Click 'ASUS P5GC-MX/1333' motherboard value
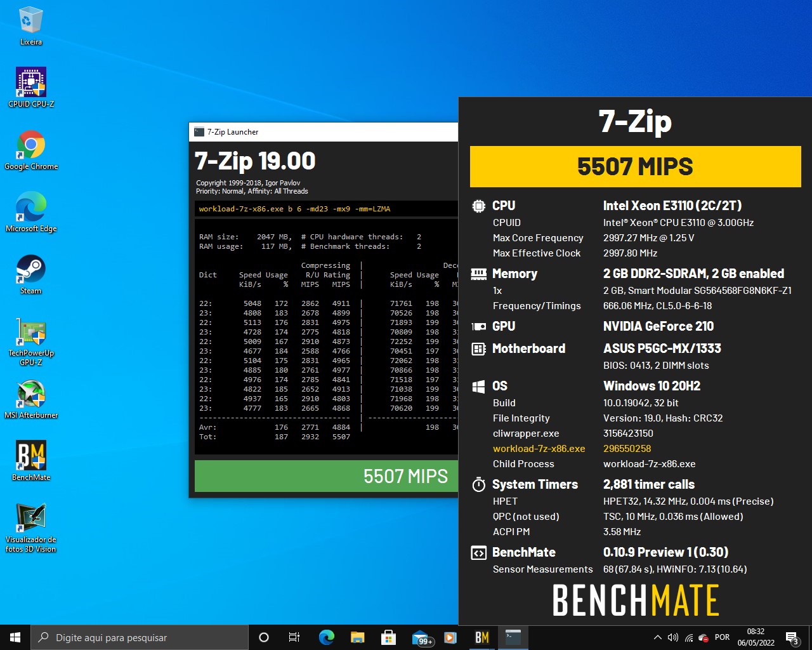Image resolution: width=812 pixels, height=650 pixels. pos(662,348)
